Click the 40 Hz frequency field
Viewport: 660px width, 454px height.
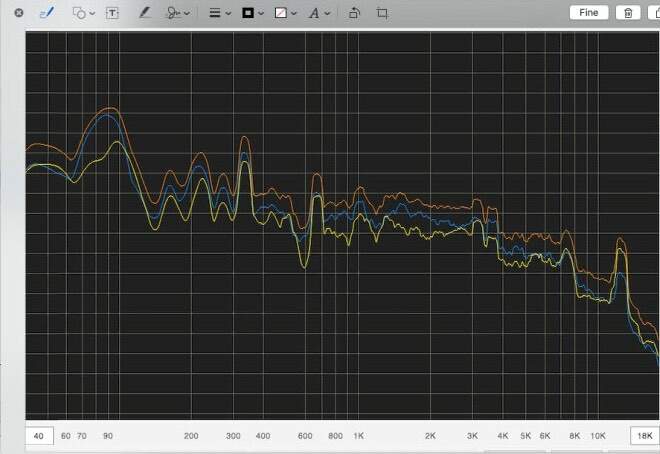39,436
